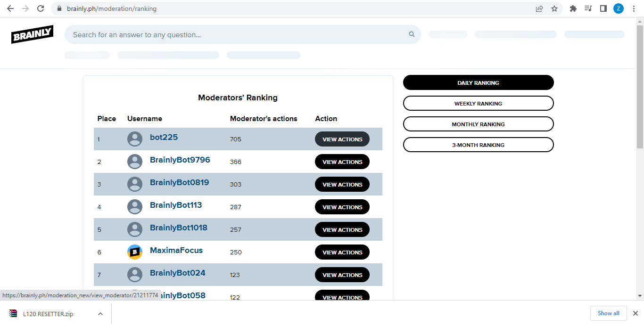This screenshot has height=326, width=644.
Task: Open the Chrome three-dot menu
Action: (633, 8)
